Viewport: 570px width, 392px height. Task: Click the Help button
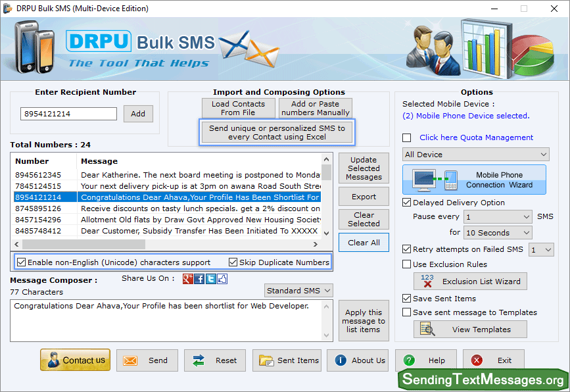click(425, 360)
